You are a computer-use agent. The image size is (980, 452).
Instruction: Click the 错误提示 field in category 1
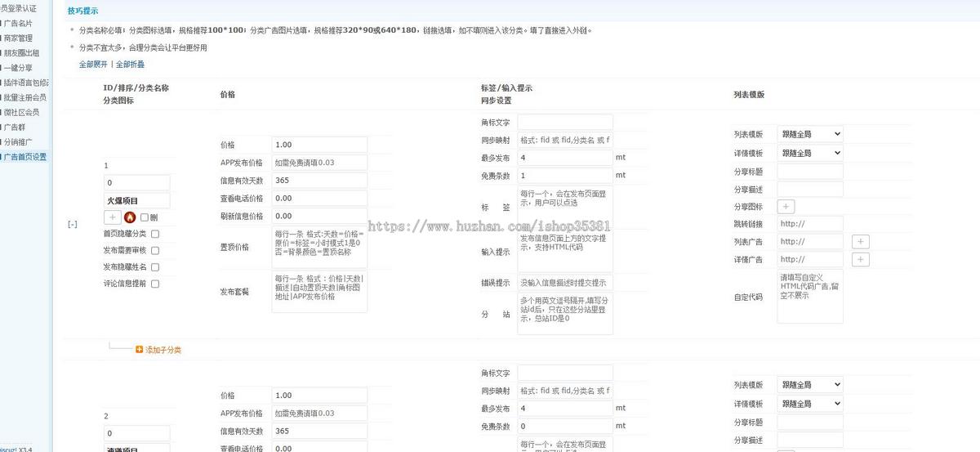tap(565, 283)
